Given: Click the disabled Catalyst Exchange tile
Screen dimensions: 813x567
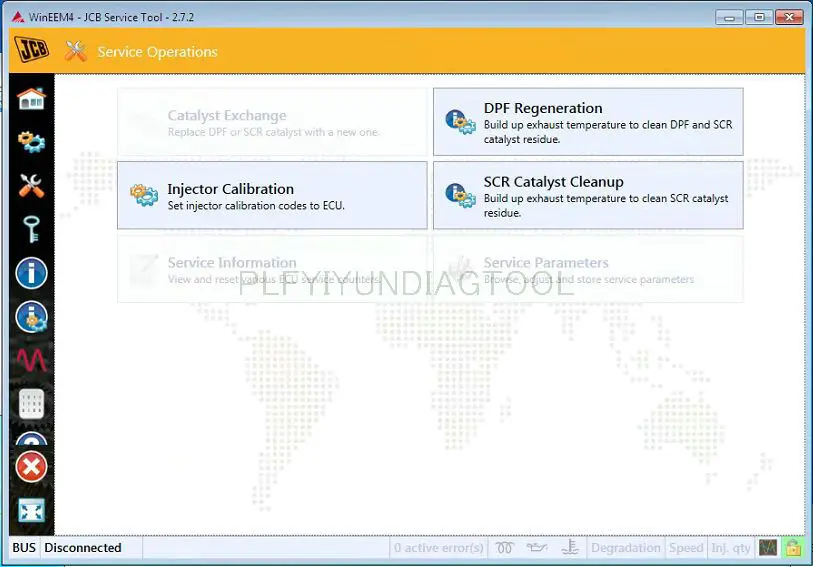Looking at the screenshot, I should (x=272, y=122).
